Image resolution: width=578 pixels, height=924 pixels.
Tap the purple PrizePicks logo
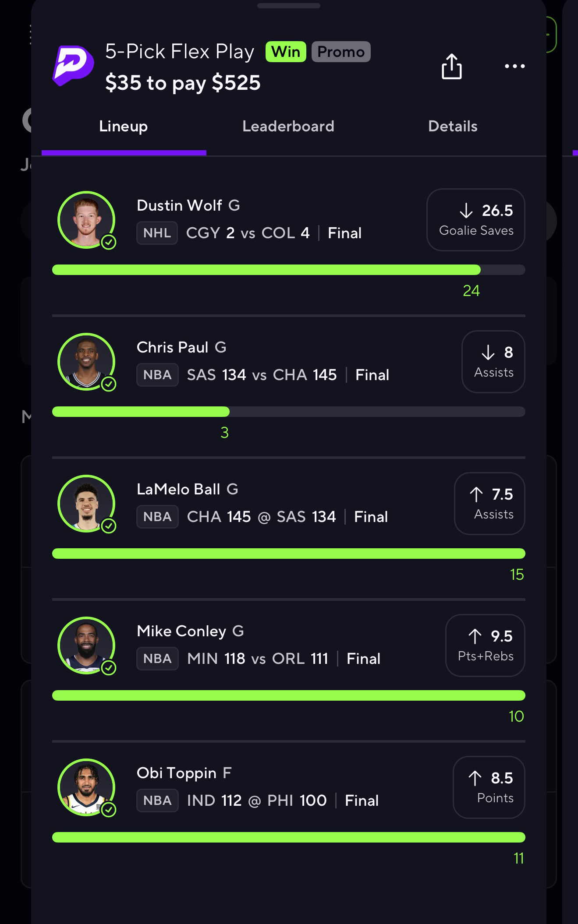pyautogui.click(x=73, y=66)
